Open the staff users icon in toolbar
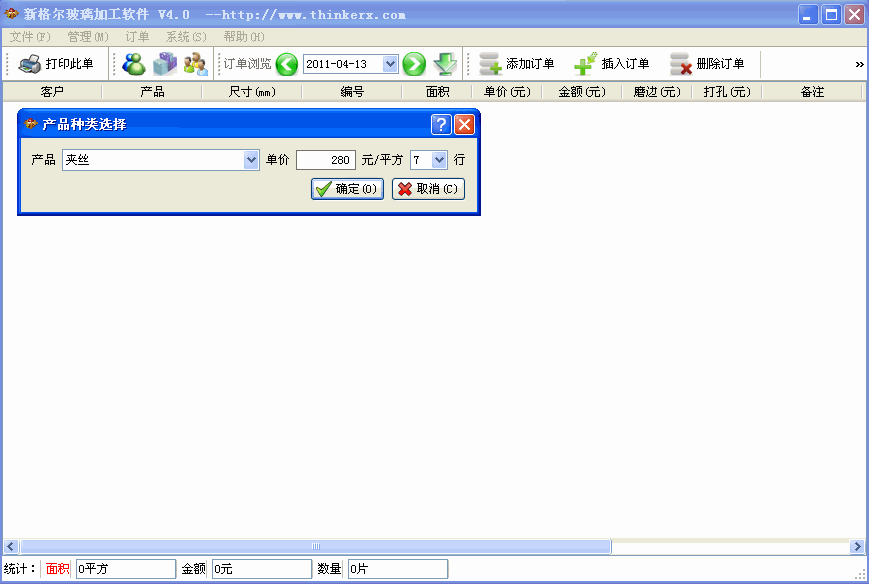This screenshot has height=584, width=869. coord(195,64)
